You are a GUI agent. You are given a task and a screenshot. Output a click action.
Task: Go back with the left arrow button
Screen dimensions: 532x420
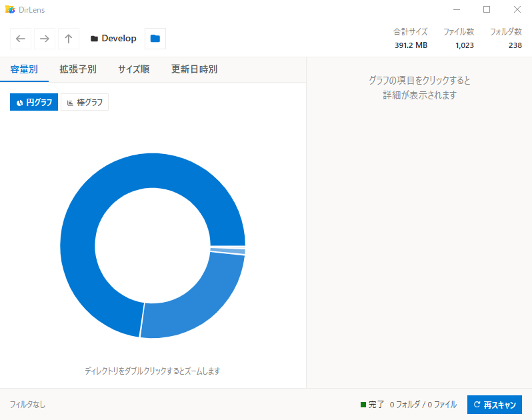[21, 39]
